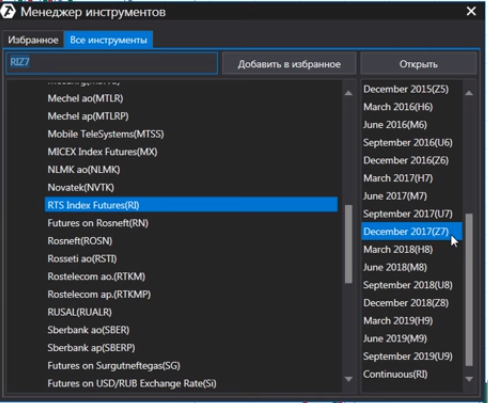The height and width of the screenshot is (403, 488).
Task: Click instrument list scroll up arrow
Action: click(349, 93)
